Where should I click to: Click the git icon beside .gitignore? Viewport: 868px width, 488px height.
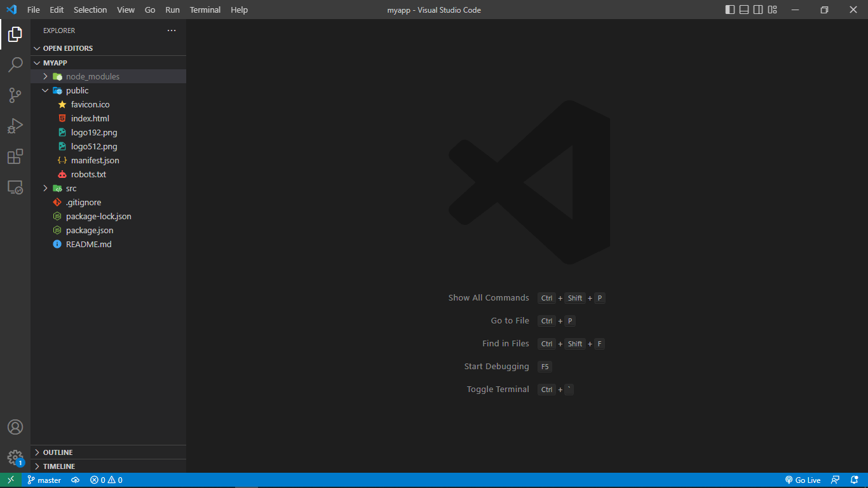[x=57, y=202]
